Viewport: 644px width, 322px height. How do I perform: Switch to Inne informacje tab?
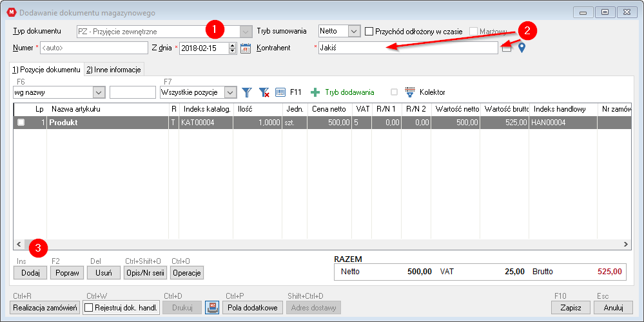pyautogui.click(x=113, y=70)
